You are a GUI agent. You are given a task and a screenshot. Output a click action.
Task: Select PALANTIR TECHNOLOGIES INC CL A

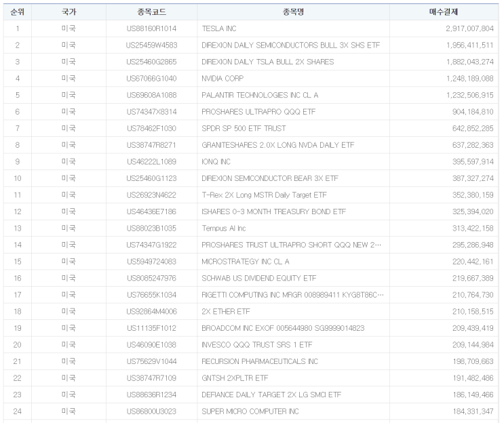coord(260,95)
